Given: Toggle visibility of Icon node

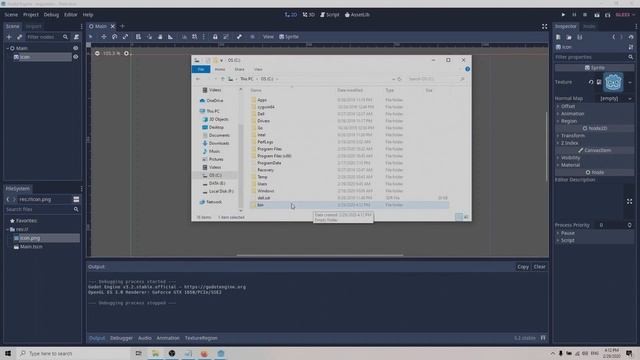Looking at the screenshot, I should coord(76,57).
